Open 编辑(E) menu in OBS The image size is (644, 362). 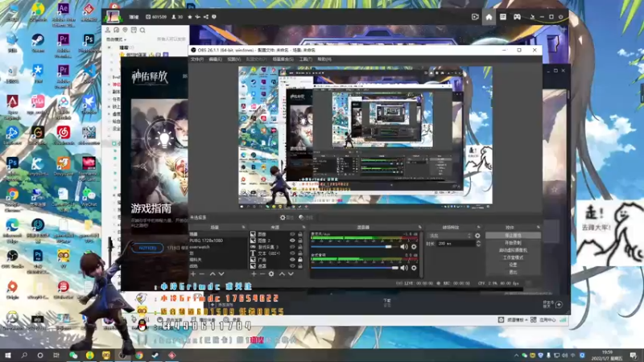click(215, 60)
